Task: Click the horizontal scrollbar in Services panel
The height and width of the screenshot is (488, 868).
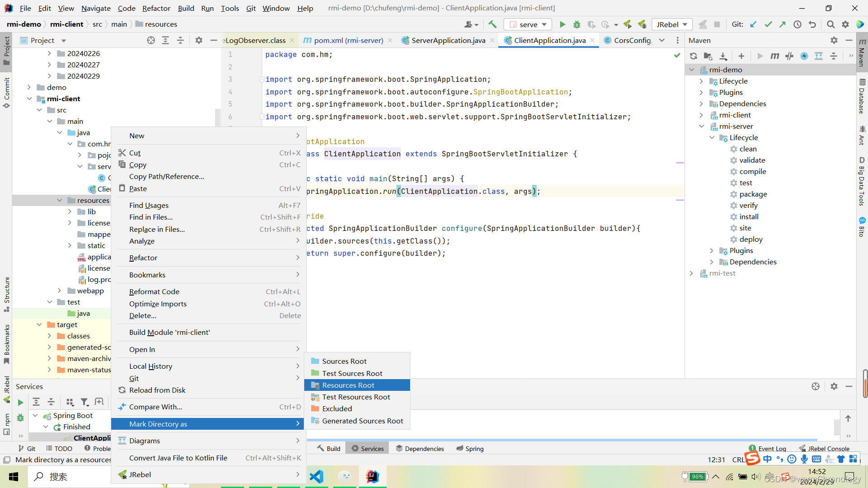Action: 561,440
